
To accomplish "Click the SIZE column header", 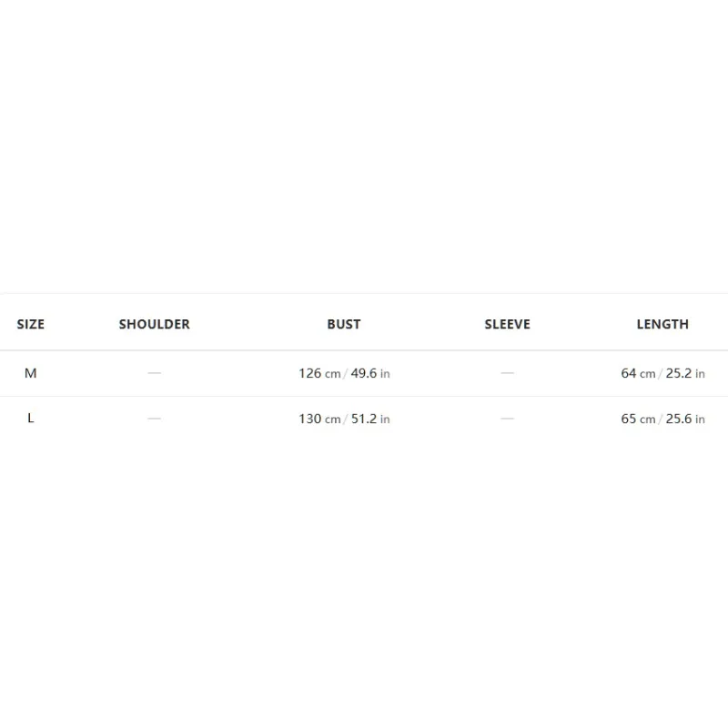I will (x=31, y=324).
